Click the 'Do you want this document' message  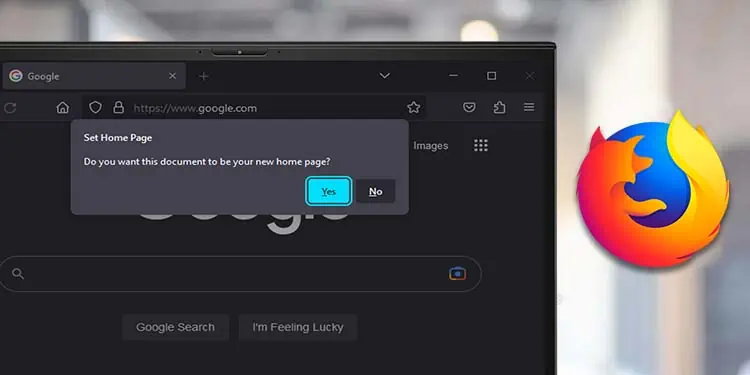click(207, 162)
